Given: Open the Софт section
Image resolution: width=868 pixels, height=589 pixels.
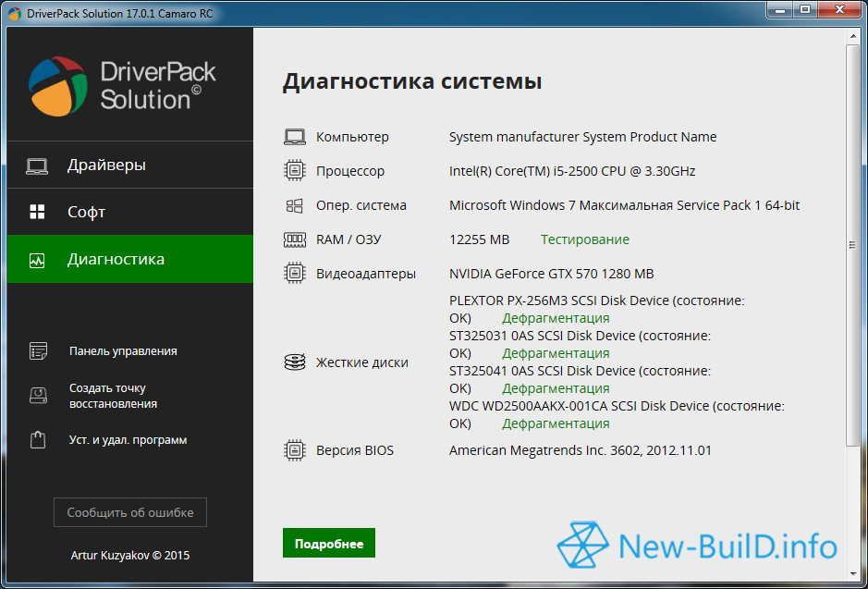Looking at the screenshot, I should (130, 212).
